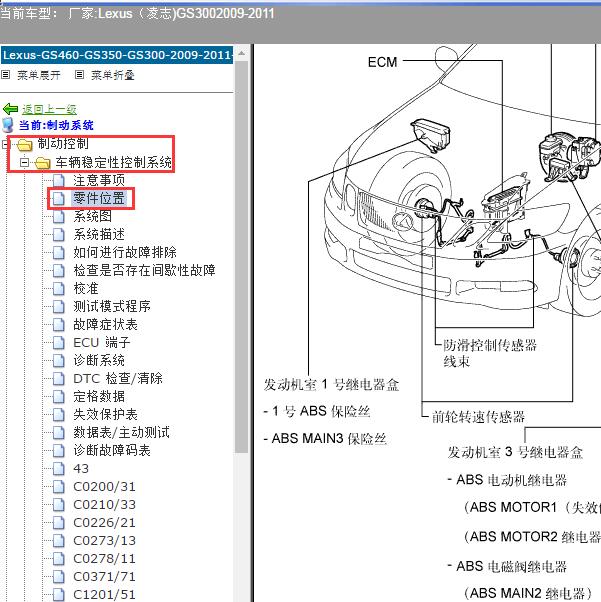601x602 pixels.
Task: Open the 制动控制 folder icon
Action: (25, 144)
